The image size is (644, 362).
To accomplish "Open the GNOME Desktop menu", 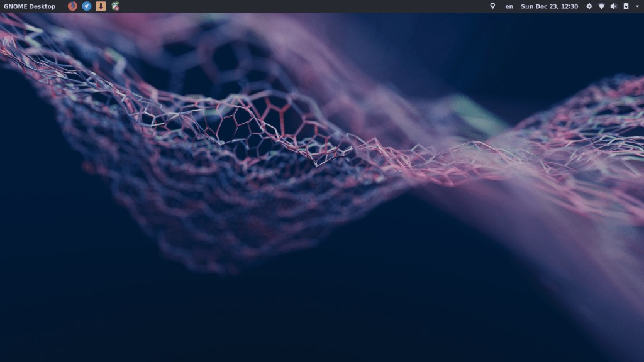I will 30,6.
